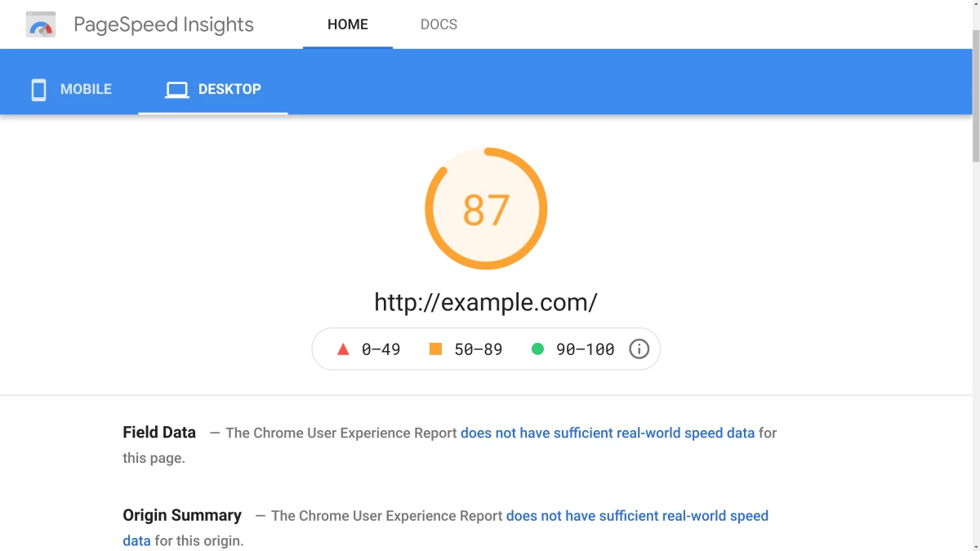
Task: Switch to the HOME tab
Action: pos(348,24)
